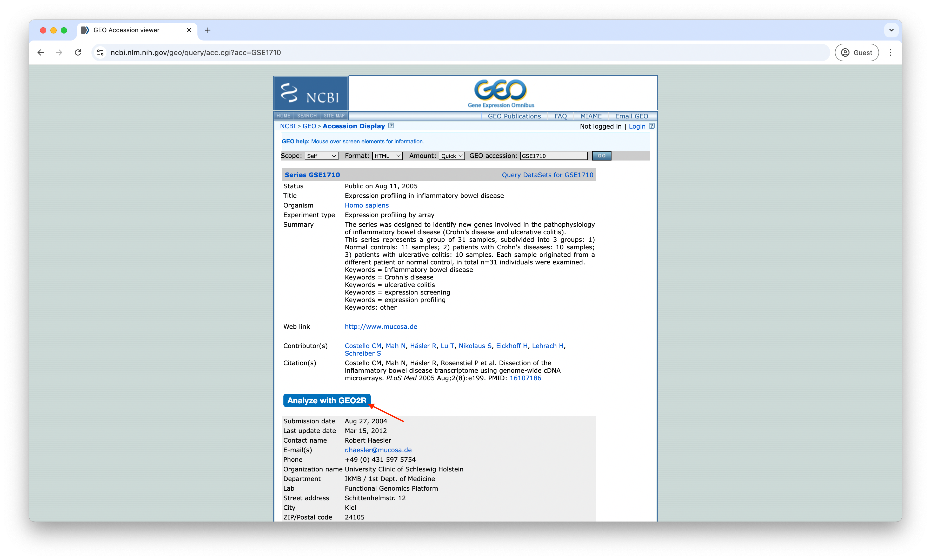Click the GO button
Viewport: 931px width, 560px height.
click(x=602, y=156)
